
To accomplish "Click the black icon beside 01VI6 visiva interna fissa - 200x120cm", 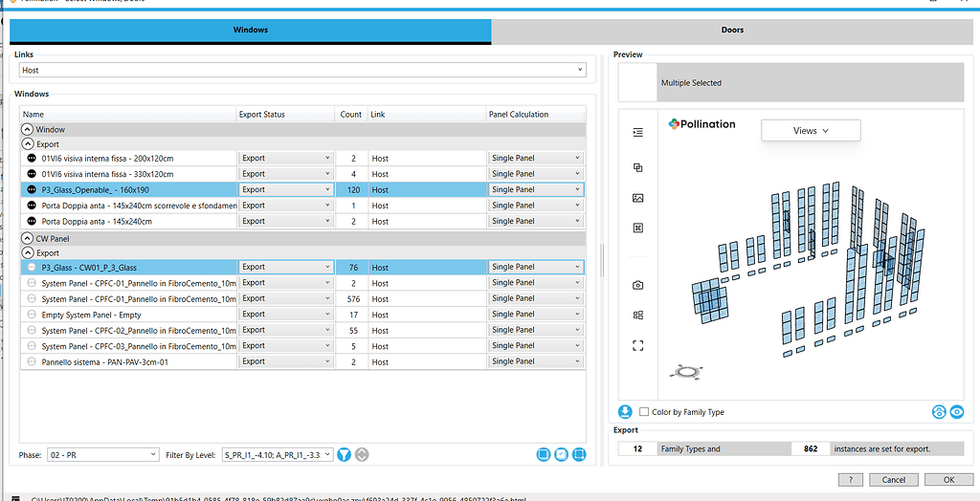I will [x=32, y=159].
